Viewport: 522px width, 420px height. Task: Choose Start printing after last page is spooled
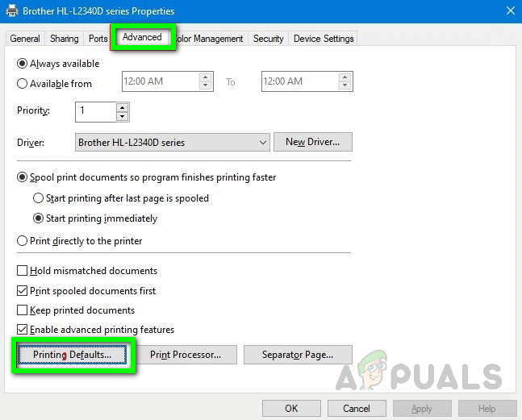(38, 198)
